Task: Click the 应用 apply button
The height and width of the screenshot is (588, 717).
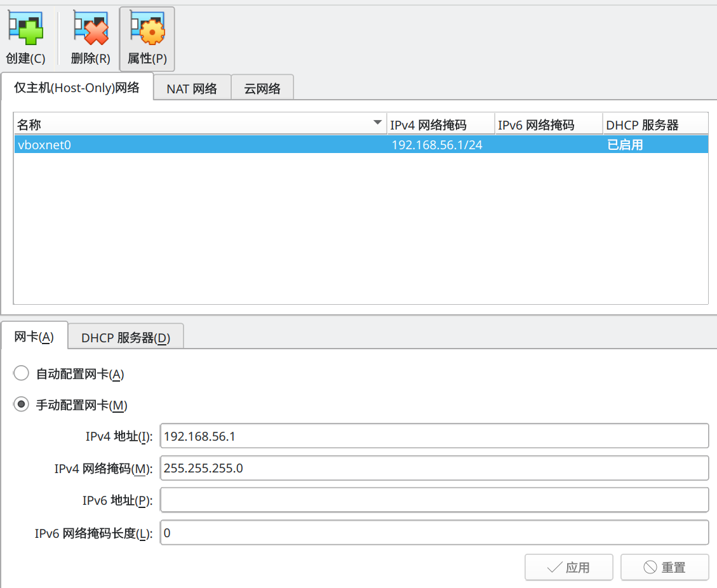Action: pos(569,567)
